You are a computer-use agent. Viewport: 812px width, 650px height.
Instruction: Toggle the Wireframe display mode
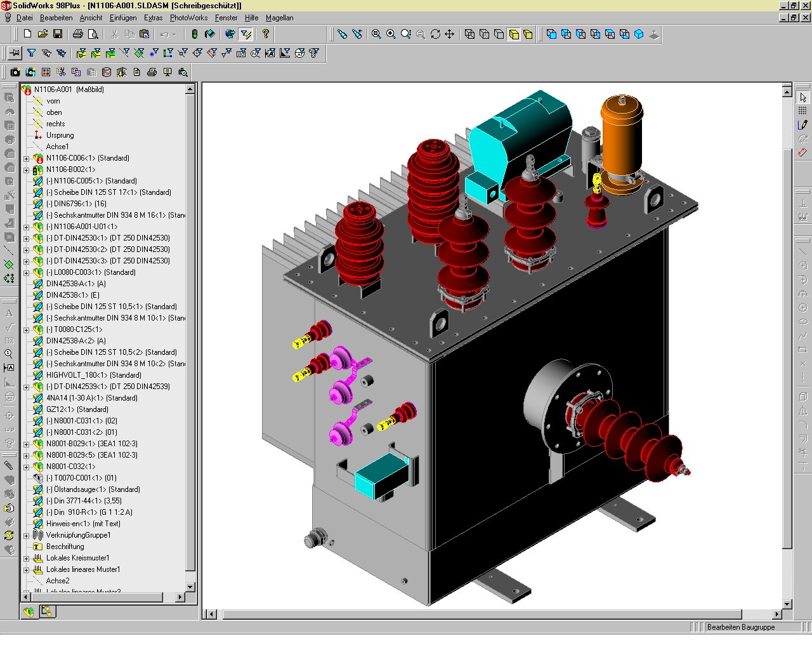(x=469, y=34)
